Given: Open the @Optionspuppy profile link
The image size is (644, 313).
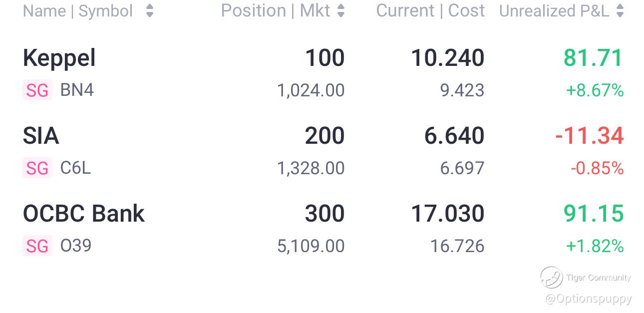Looking at the screenshot, I should (x=589, y=299).
